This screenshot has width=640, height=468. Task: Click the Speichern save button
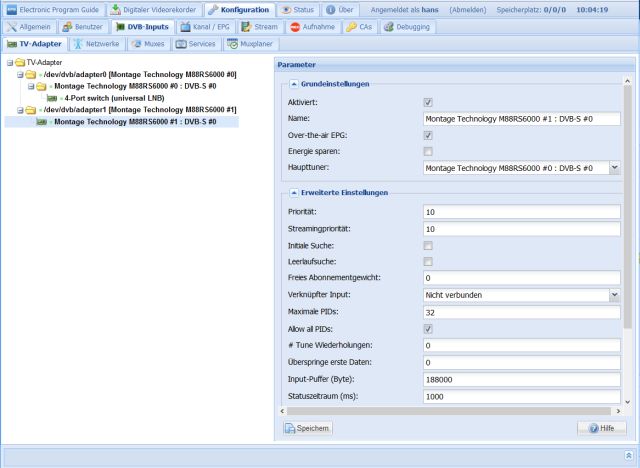coord(308,428)
